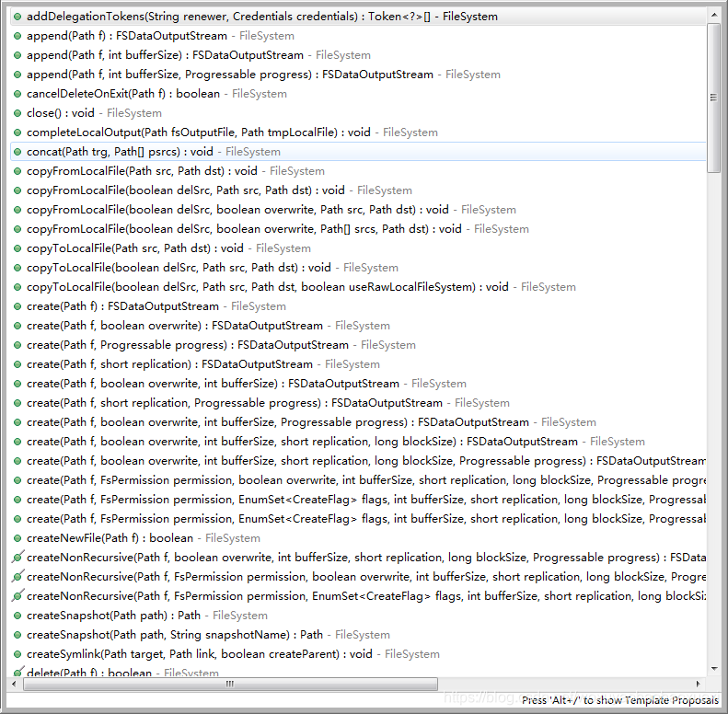Click the deprecated icon beside createNonRecursive with EnumSet flags
The image size is (728, 714).
click(17, 596)
